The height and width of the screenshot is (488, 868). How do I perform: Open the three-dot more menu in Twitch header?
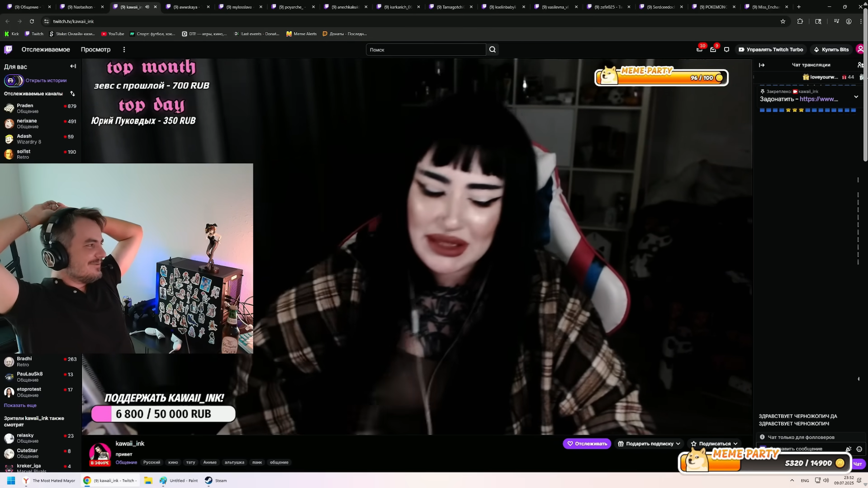click(124, 50)
